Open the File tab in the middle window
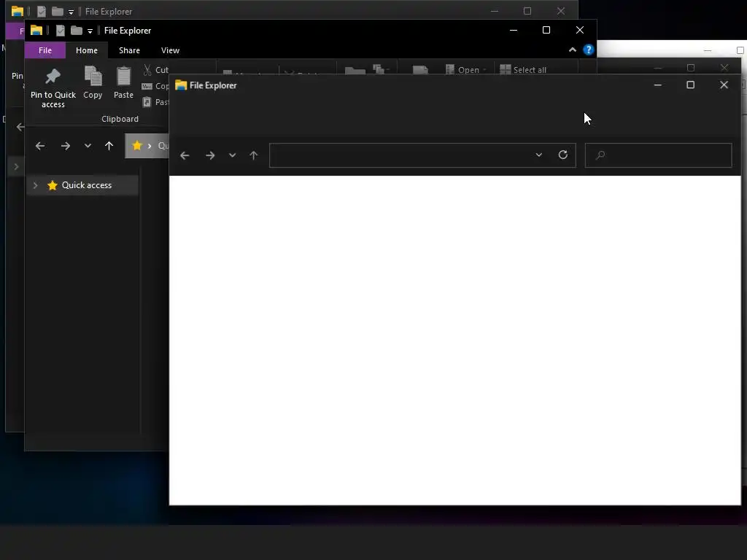The height and width of the screenshot is (560, 747). pos(45,50)
